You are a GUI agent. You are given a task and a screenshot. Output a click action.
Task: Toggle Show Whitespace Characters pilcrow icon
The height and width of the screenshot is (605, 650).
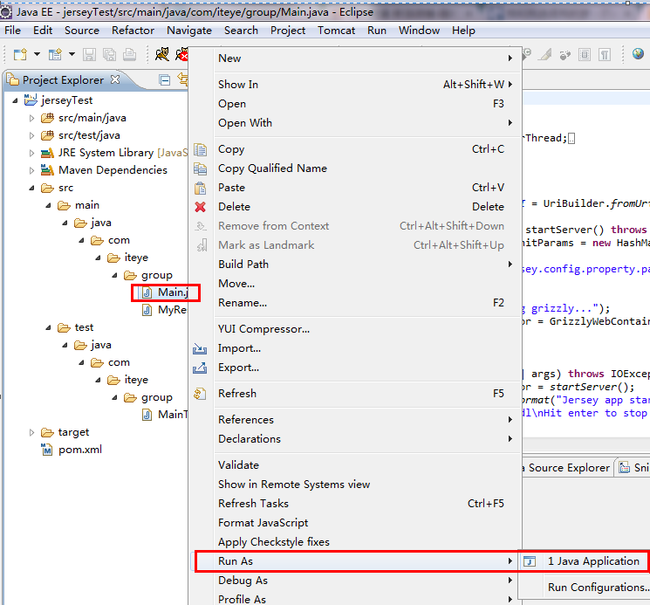click(604, 54)
